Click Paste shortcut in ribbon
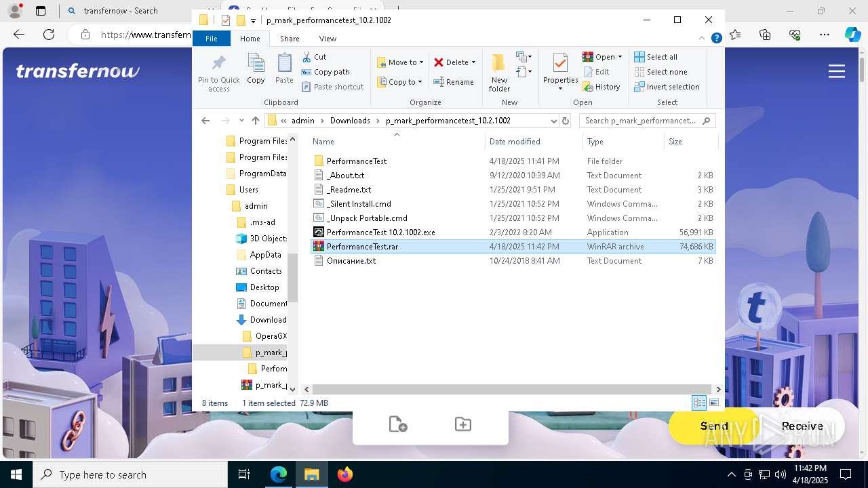The image size is (868, 488). (333, 87)
